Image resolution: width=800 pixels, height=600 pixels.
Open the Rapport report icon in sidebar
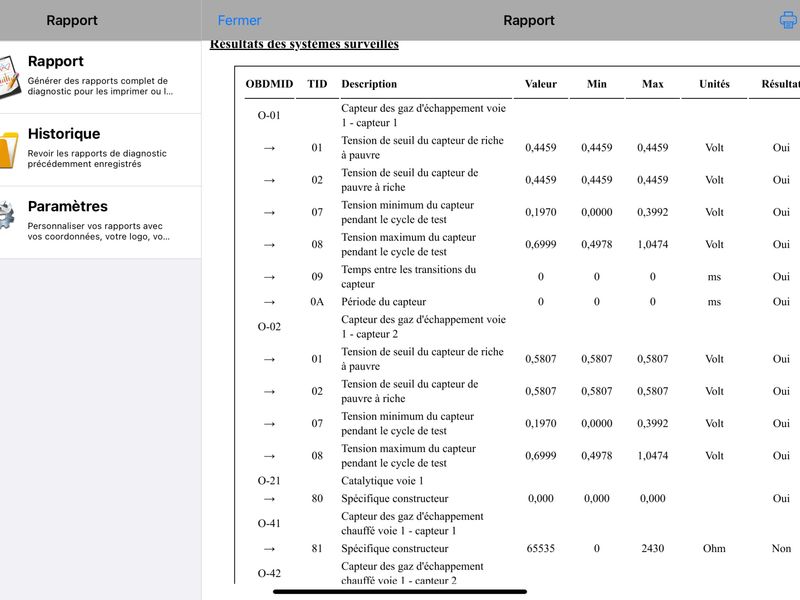pos(9,77)
